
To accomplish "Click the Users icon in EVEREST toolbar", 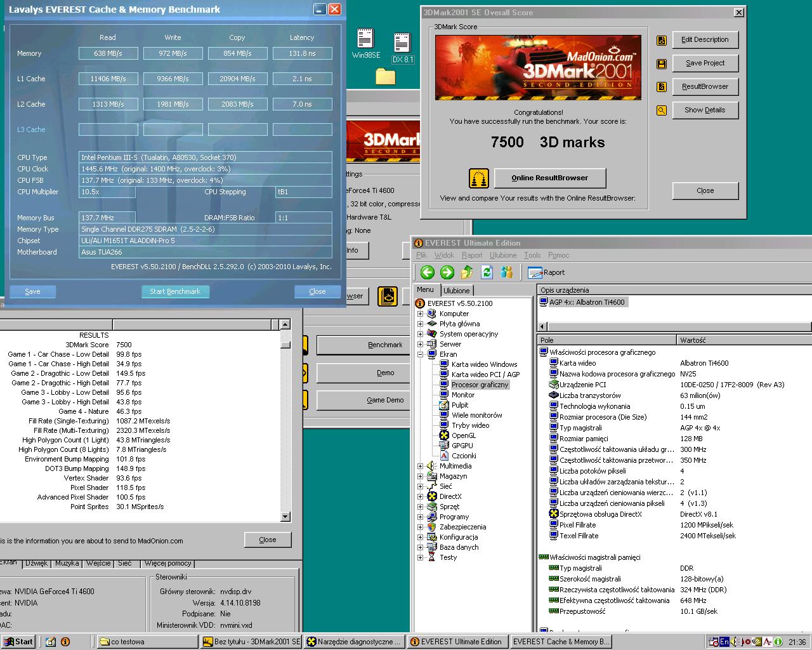I will click(x=506, y=272).
